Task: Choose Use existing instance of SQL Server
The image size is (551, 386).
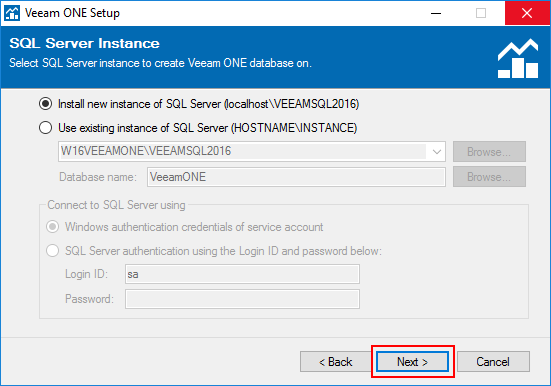Action: (45, 128)
